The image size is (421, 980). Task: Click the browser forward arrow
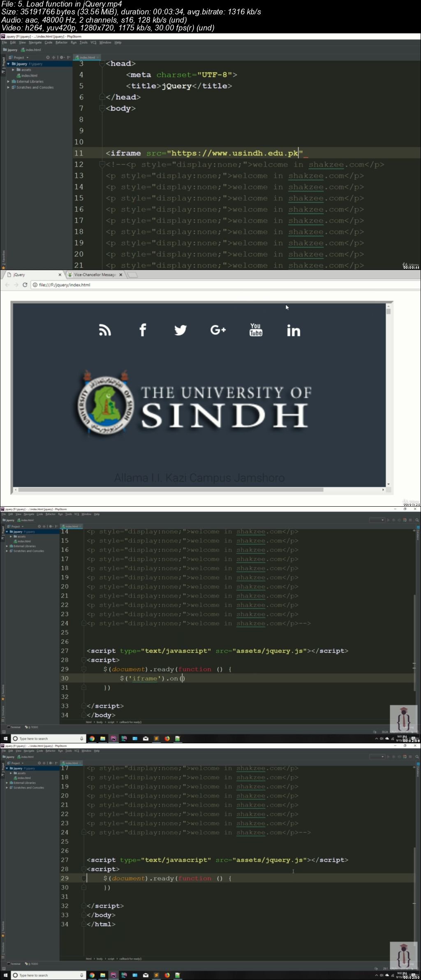[x=16, y=285]
